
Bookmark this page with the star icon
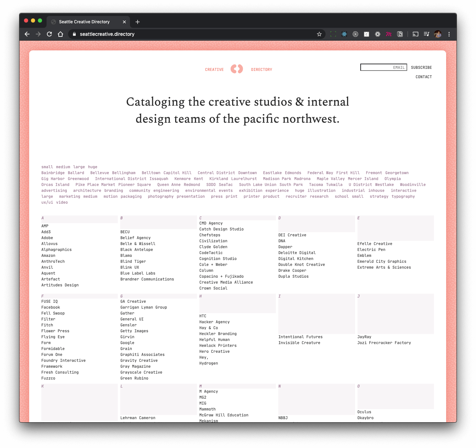point(319,34)
